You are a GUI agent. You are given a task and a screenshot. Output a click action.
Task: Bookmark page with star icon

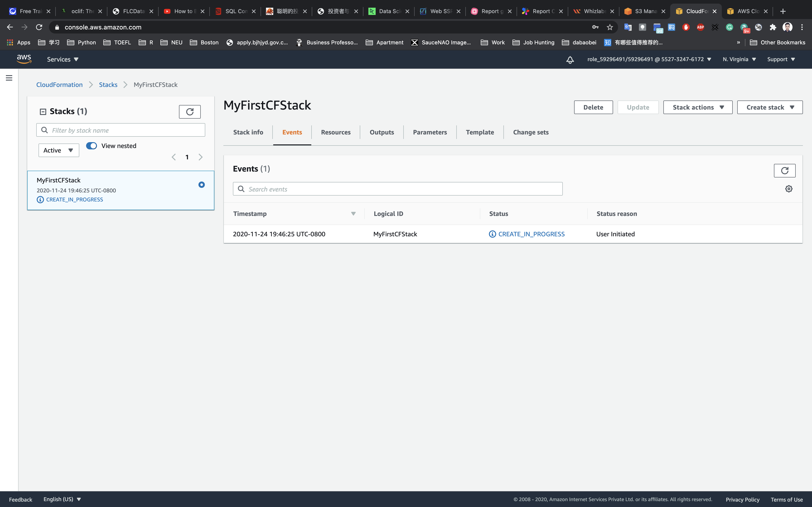tap(610, 27)
